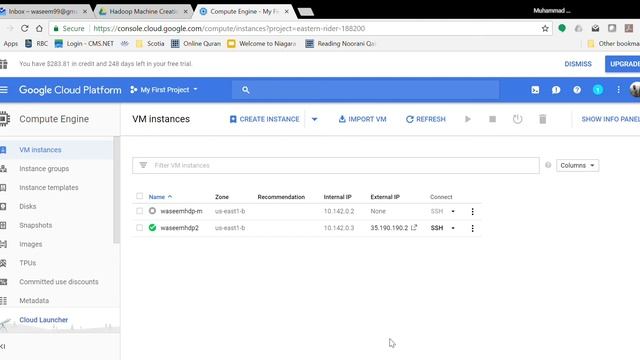
Task: Go to browser home page
Action: 39,28
